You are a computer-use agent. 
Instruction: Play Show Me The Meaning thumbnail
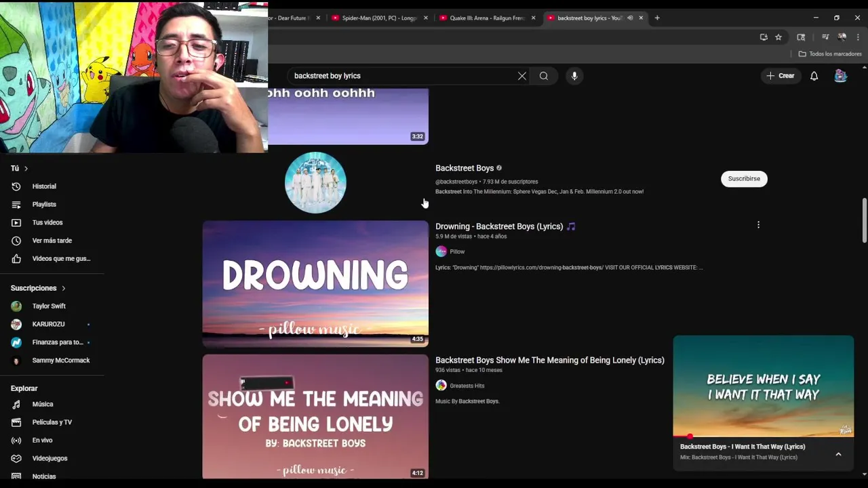[x=315, y=416]
